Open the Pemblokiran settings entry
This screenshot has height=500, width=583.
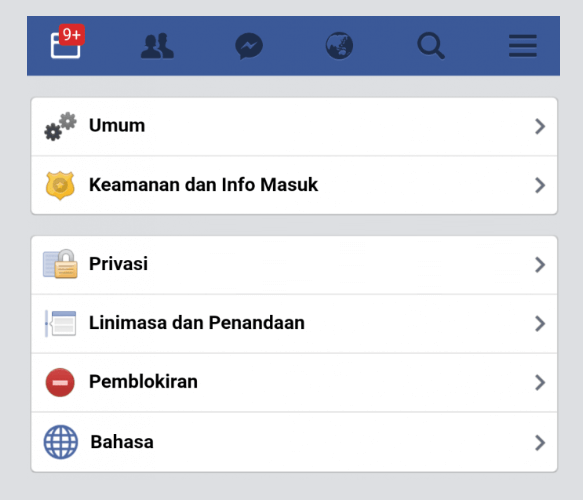[x=294, y=383]
